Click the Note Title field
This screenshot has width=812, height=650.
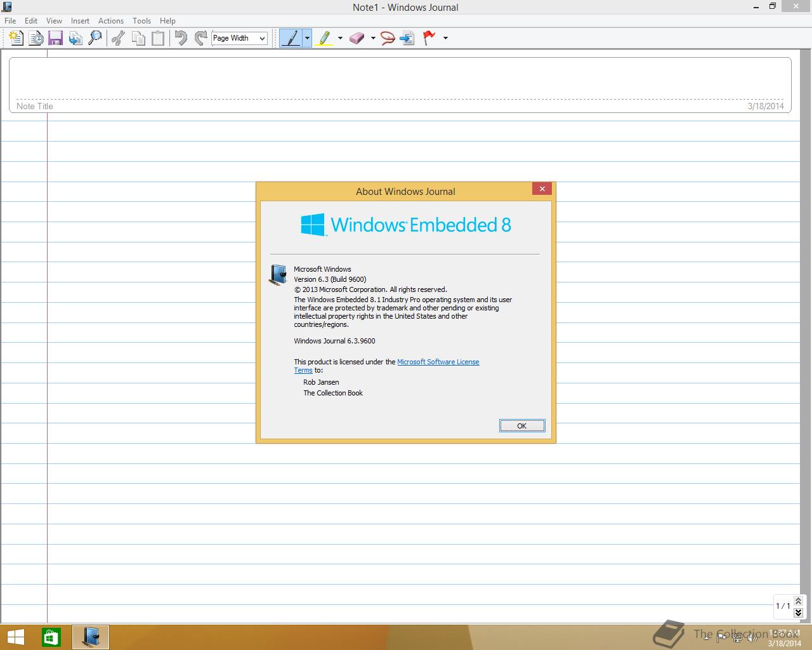point(400,85)
